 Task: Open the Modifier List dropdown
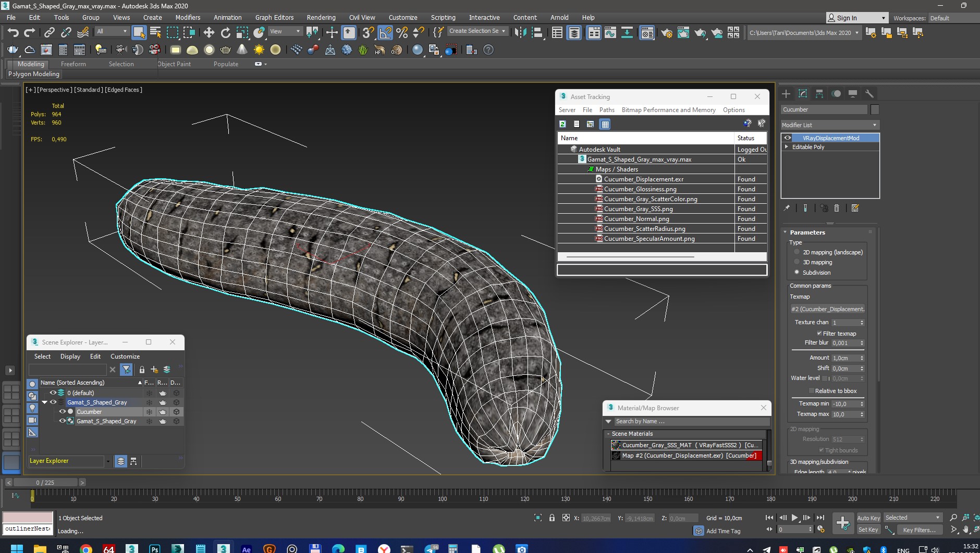point(830,125)
